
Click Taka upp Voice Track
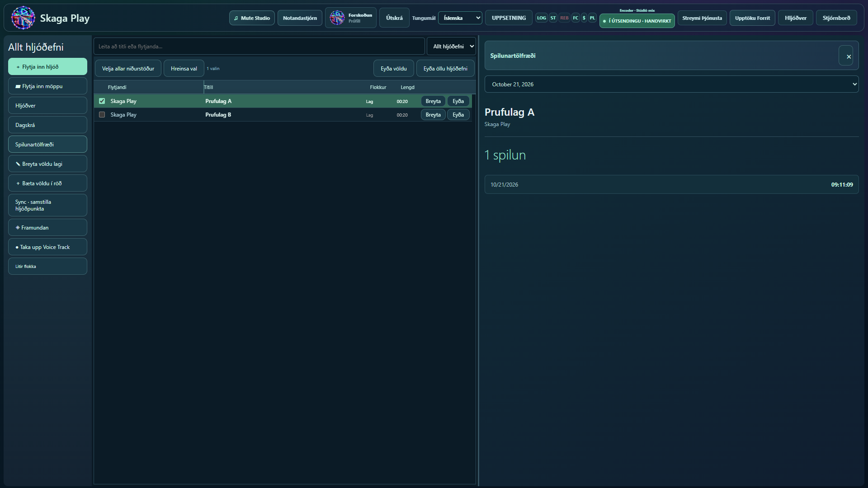pos(47,247)
